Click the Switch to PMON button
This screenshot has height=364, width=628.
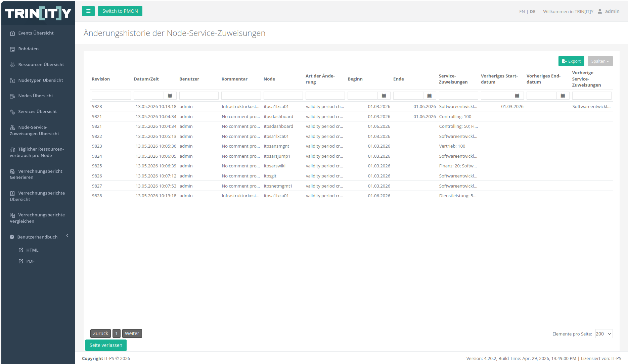coord(120,11)
